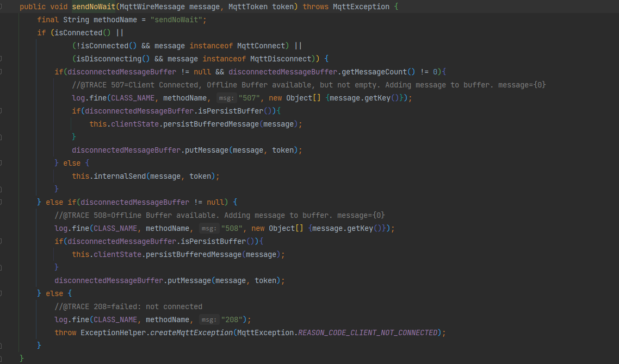Image resolution: width=619 pixels, height=364 pixels.
Task: Click the createMqttException method call
Action: (x=191, y=332)
